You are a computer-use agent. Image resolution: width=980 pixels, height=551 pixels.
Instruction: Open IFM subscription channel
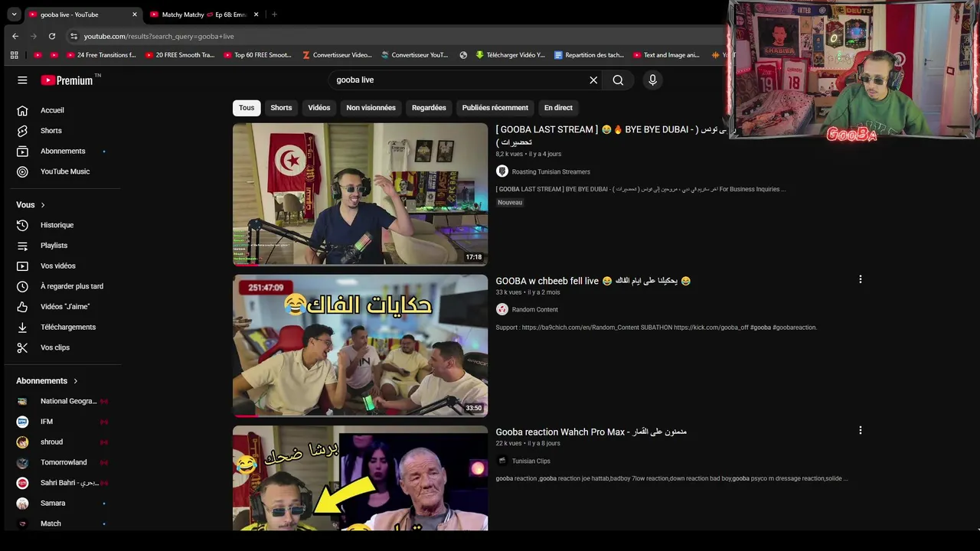click(x=61, y=422)
